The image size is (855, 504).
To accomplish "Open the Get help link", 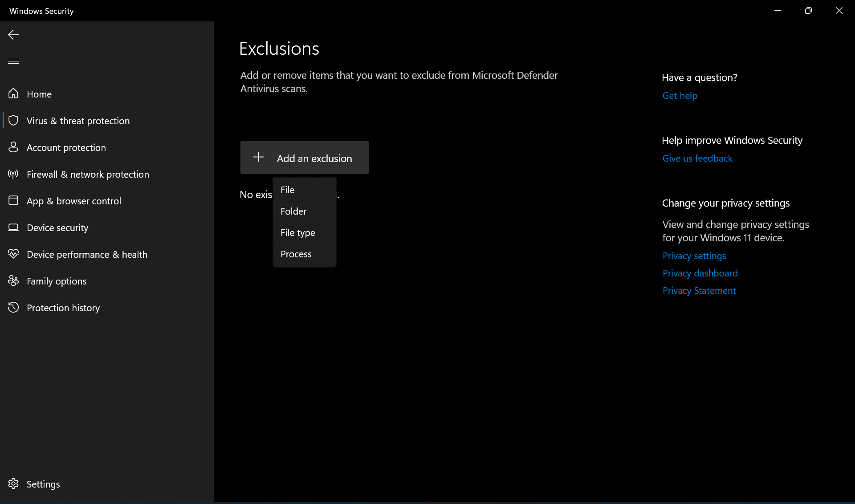I will tap(680, 96).
